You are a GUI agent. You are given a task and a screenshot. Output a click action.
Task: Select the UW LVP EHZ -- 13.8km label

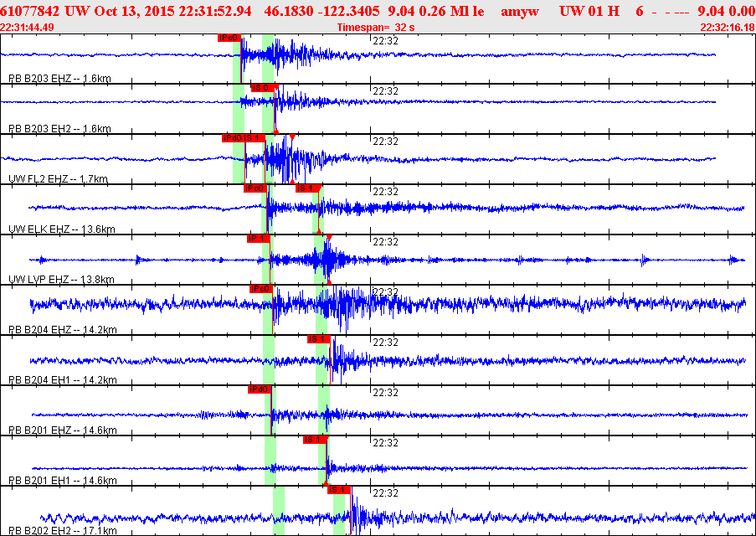(61, 280)
